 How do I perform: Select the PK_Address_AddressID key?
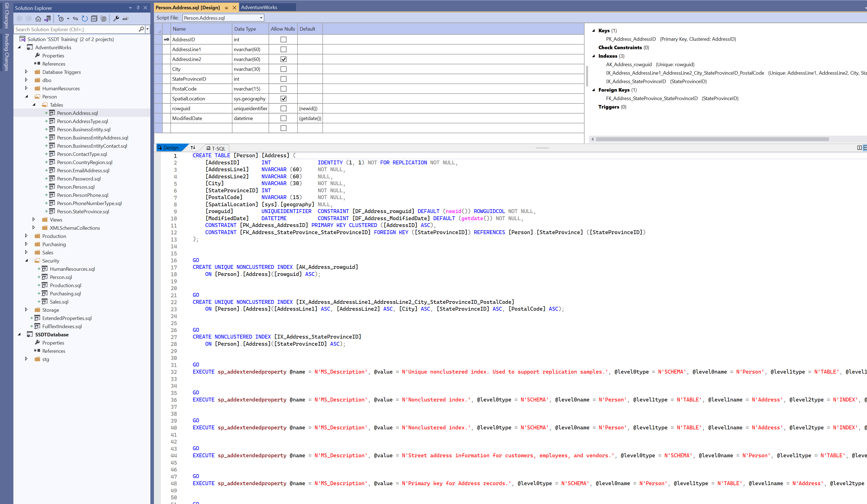pyautogui.click(x=631, y=39)
